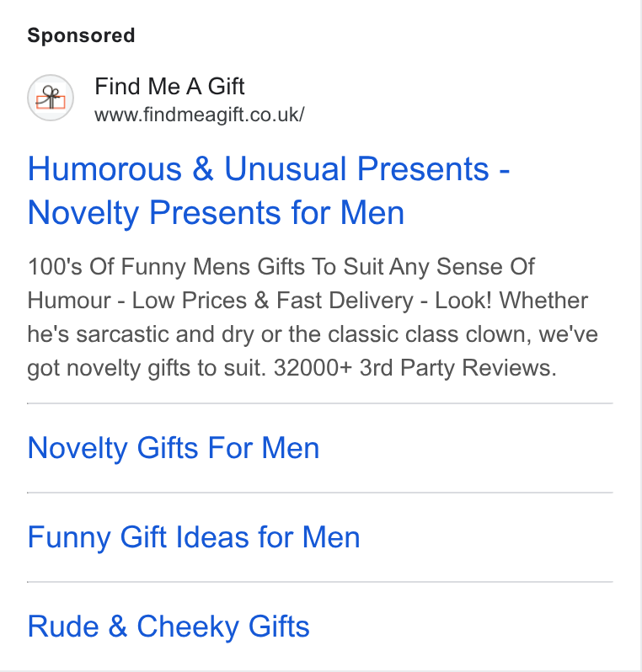This screenshot has height=672, width=642.
Task: Click the gift box logo icon
Action: tap(51, 98)
